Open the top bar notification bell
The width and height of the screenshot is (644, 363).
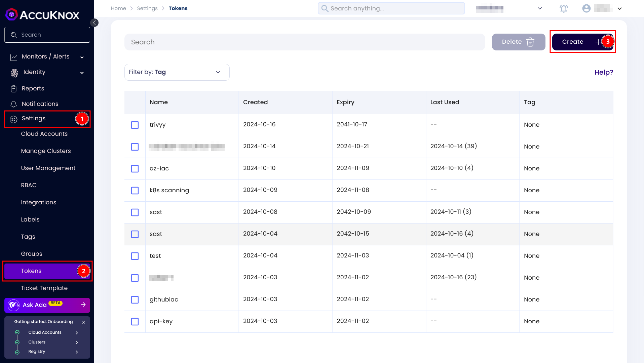click(564, 8)
